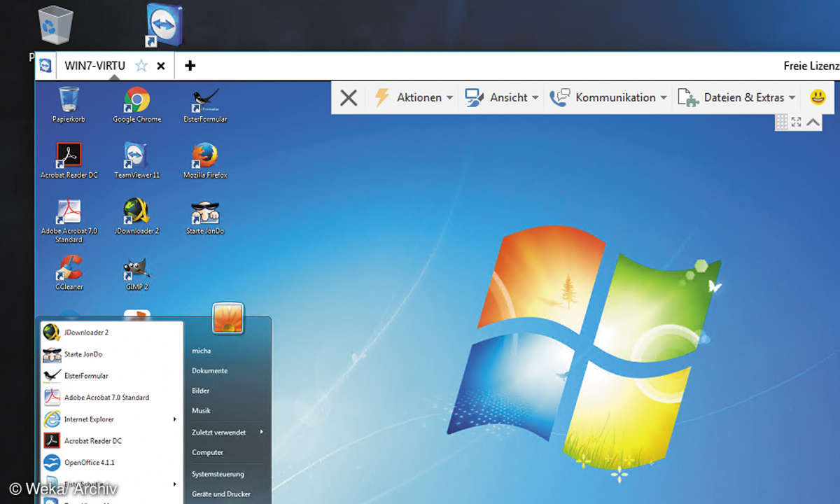Toggle the favorite star on the WIN7-VIRTU tab
This screenshot has width=840, height=504.
point(141,66)
